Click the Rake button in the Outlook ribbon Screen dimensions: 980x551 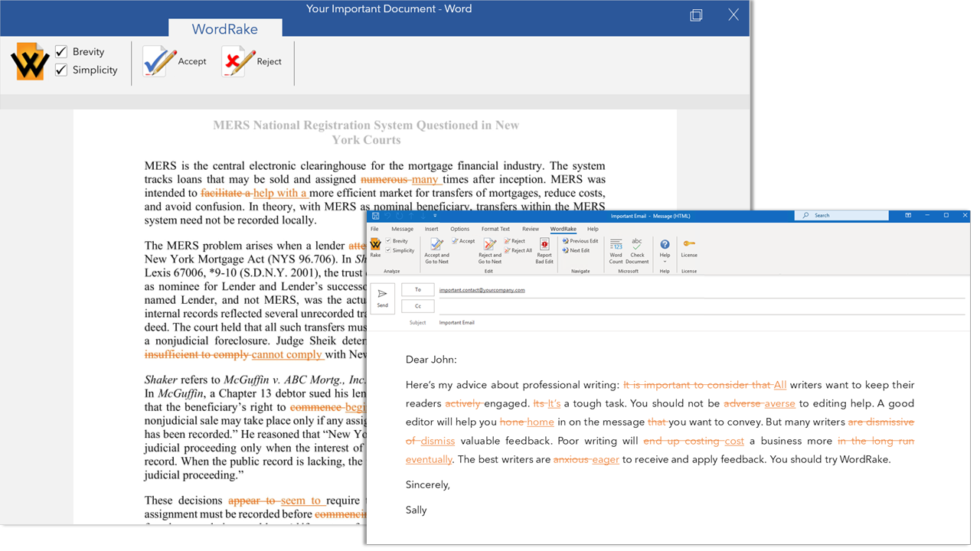[x=375, y=248]
